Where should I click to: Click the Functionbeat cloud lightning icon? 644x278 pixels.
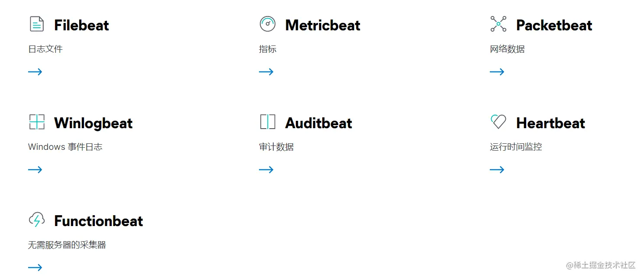(37, 220)
